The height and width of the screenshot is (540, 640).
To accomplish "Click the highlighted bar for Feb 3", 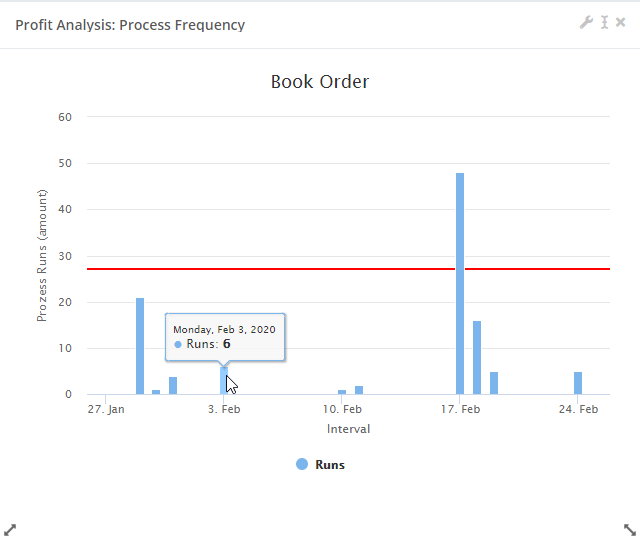I will click(224, 380).
